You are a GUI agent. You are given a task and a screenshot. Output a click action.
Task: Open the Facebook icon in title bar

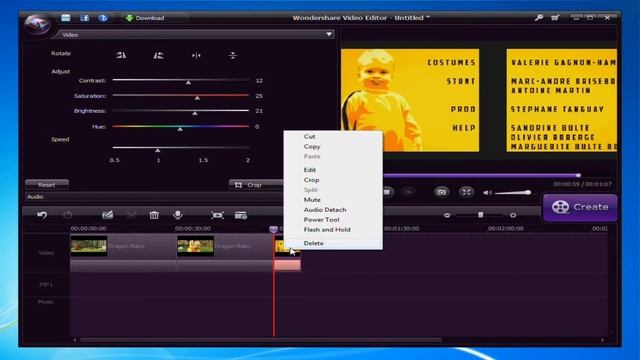(x=85, y=18)
